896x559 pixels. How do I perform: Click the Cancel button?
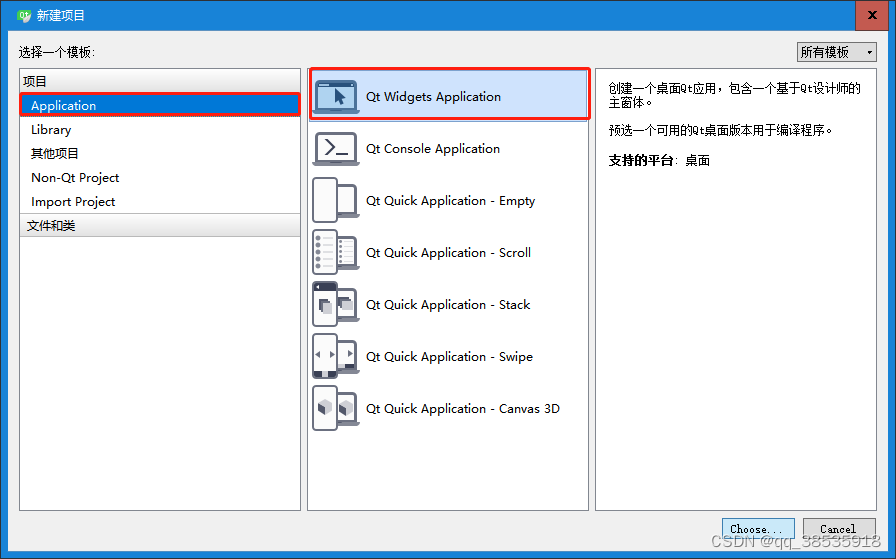pyautogui.click(x=839, y=529)
